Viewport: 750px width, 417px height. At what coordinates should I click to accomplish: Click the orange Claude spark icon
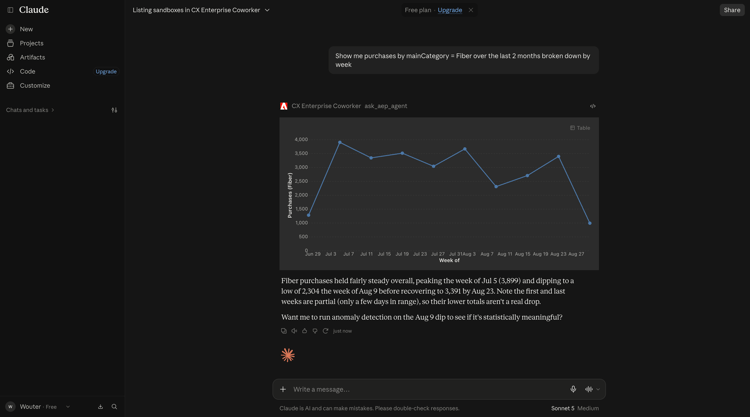pyautogui.click(x=288, y=355)
